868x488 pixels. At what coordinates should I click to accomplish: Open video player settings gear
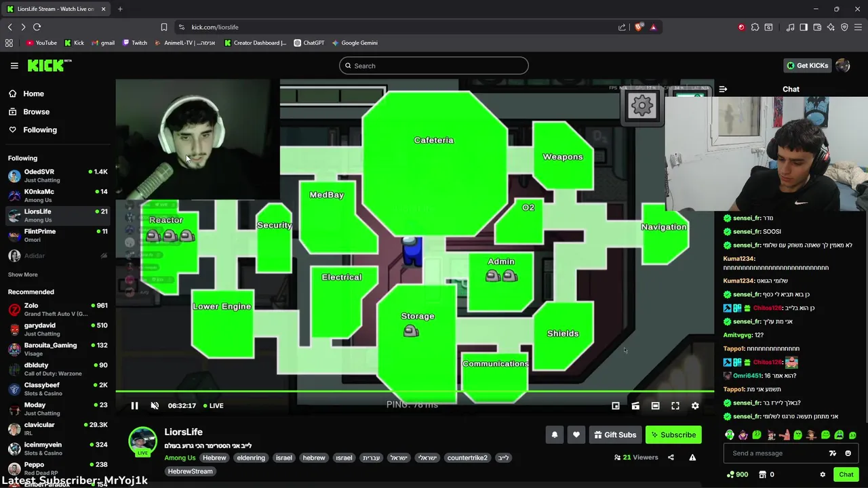pyautogui.click(x=695, y=405)
